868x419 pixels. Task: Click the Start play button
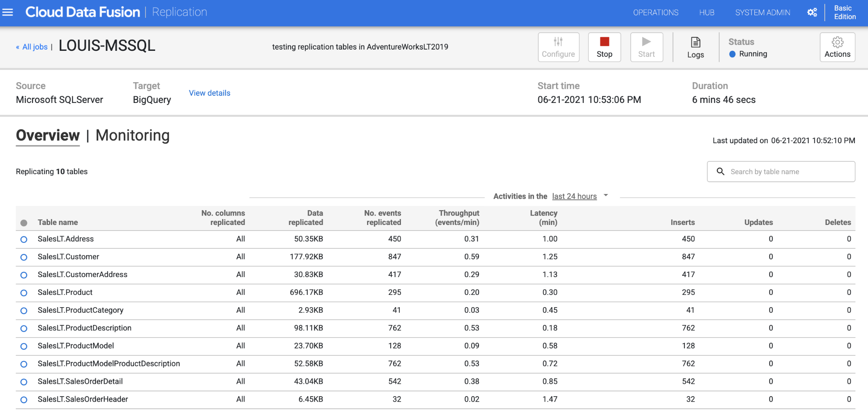click(646, 47)
